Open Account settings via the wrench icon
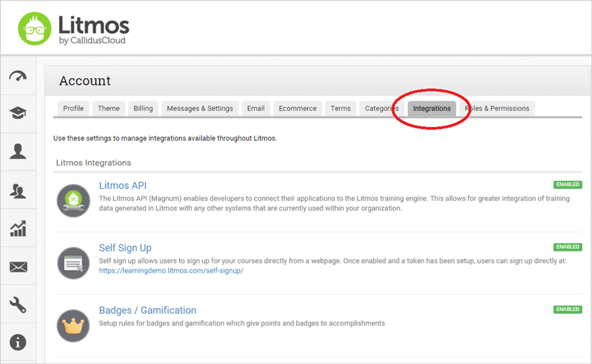The height and width of the screenshot is (364, 592). [18, 305]
